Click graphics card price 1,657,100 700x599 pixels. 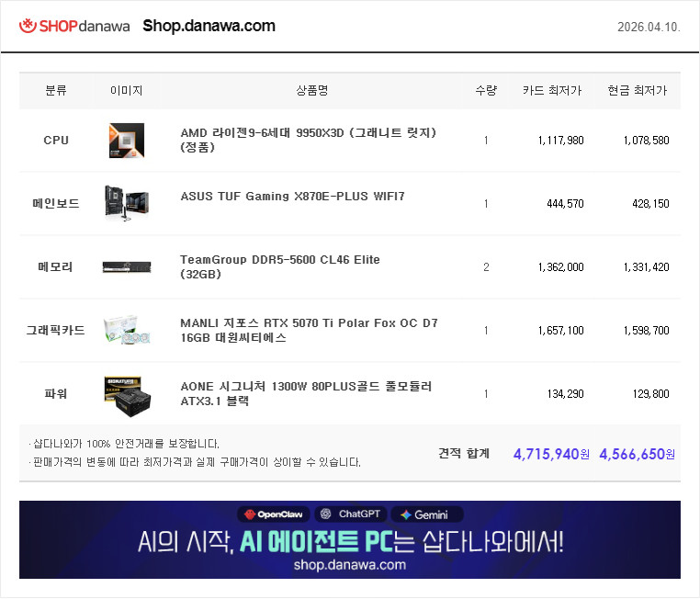[560, 331]
